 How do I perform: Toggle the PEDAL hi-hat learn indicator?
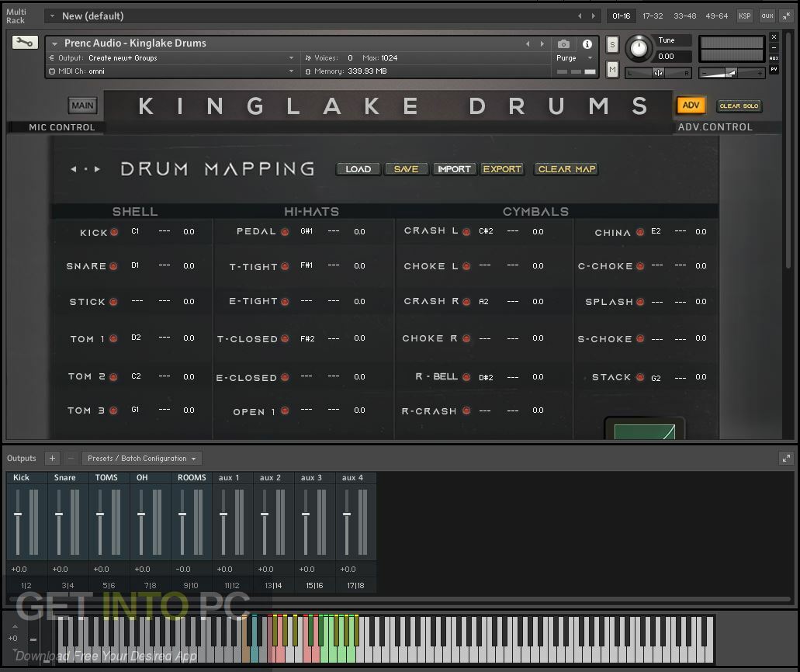(285, 232)
